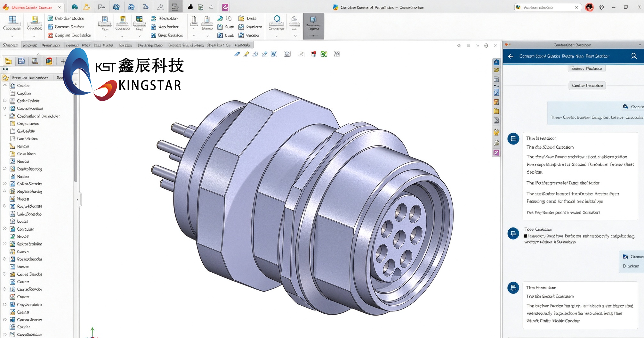The height and width of the screenshot is (338, 644).
Task: Switch to the Dar ealqalrioon tab
Action: [150, 45]
